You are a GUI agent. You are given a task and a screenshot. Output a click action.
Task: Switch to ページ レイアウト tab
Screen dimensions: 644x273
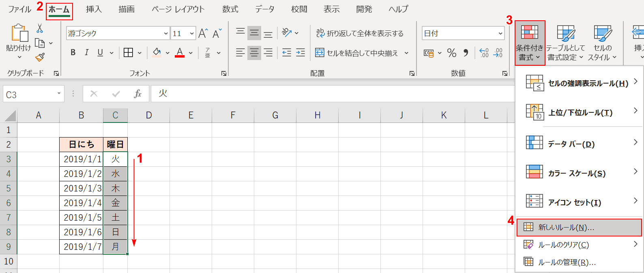click(x=178, y=9)
